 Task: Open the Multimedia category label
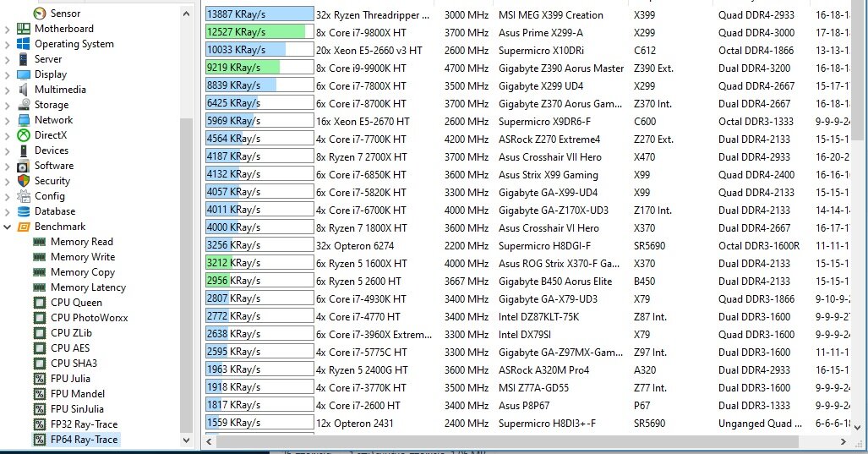point(60,89)
